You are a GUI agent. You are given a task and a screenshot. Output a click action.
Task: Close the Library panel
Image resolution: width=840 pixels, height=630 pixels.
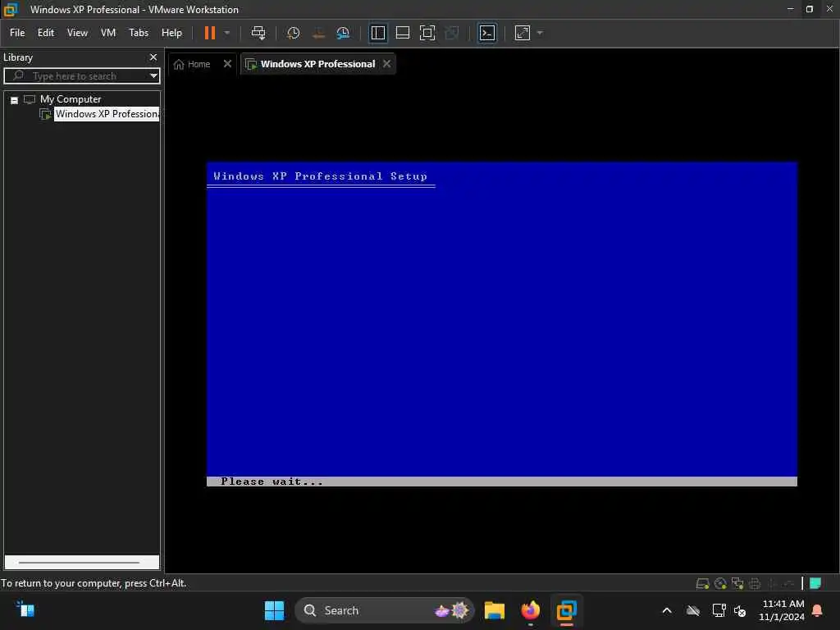pos(153,57)
